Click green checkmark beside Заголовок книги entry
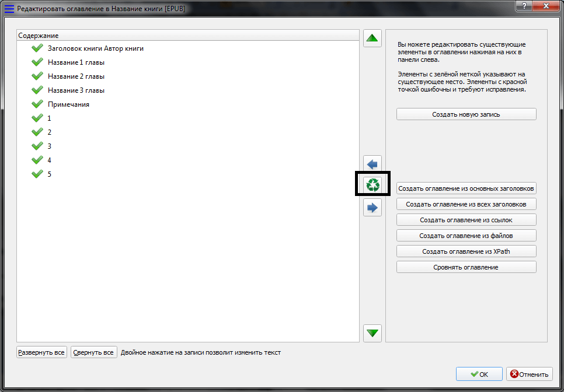The height and width of the screenshot is (392, 564). tap(37, 48)
